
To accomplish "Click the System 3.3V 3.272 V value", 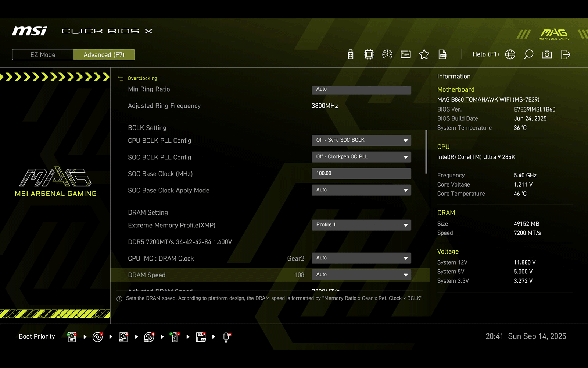I will (523, 281).
